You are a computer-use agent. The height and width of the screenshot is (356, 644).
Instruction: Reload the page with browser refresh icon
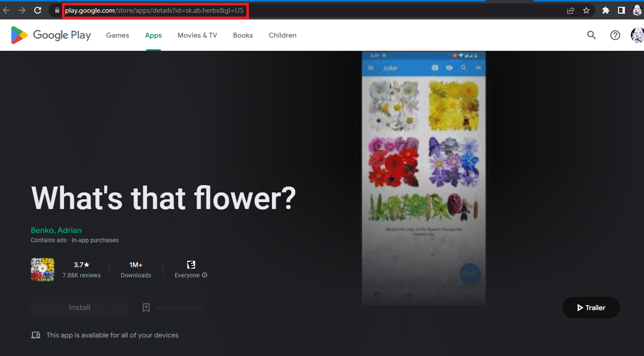click(x=38, y=10)
